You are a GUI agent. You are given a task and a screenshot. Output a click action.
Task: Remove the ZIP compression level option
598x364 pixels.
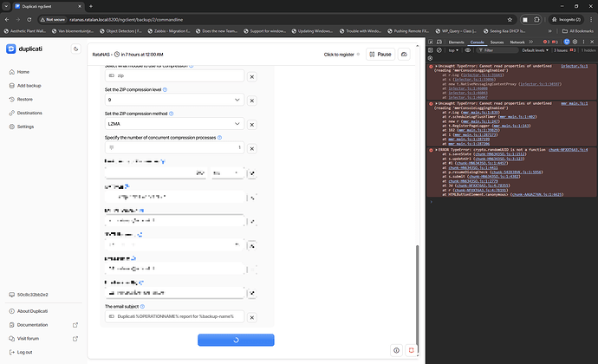[x=251, y=101]
